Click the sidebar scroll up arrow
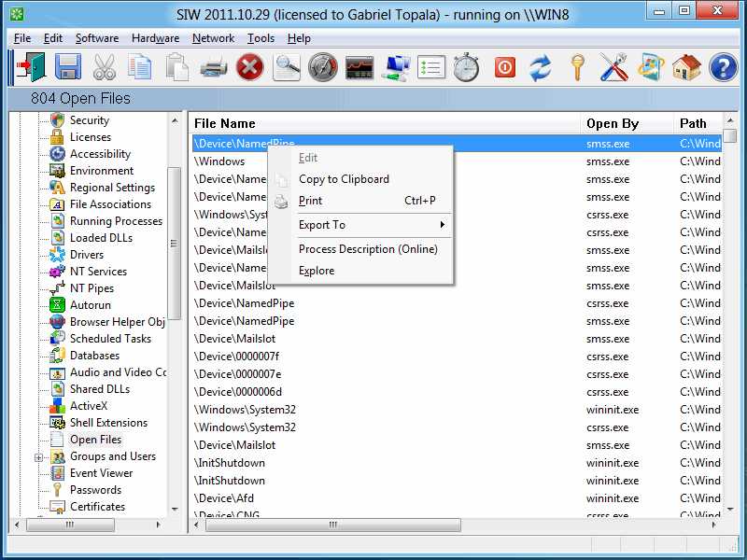The height and width of the screenshot is (560, 747). (175, 120)
